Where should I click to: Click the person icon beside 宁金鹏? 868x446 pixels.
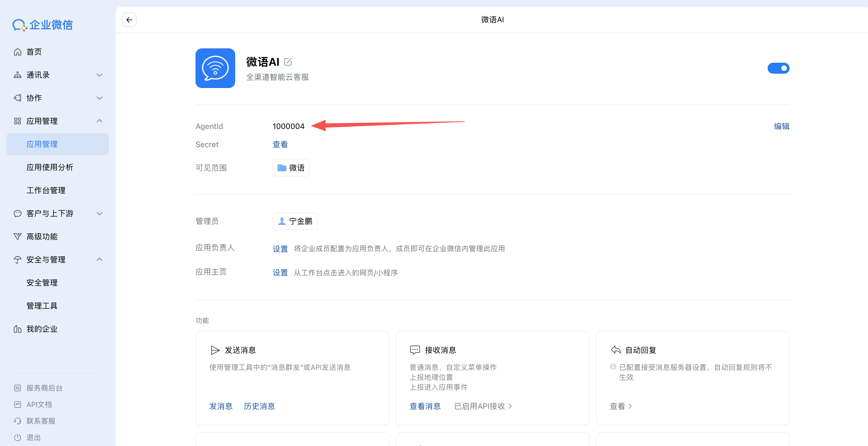[x=282, y=221]
